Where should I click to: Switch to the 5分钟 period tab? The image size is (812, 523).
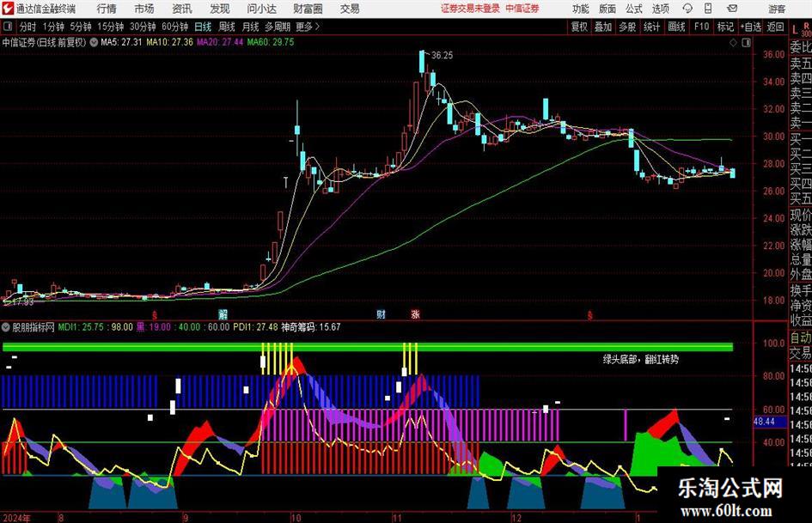pos(81,27)
